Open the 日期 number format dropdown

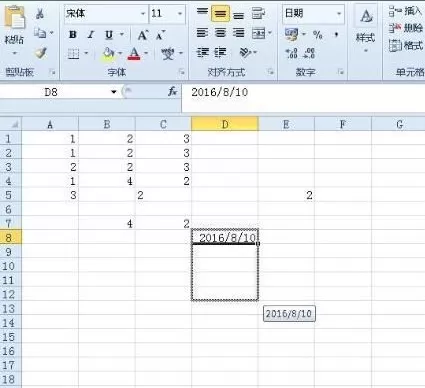(x=339, y=14)
